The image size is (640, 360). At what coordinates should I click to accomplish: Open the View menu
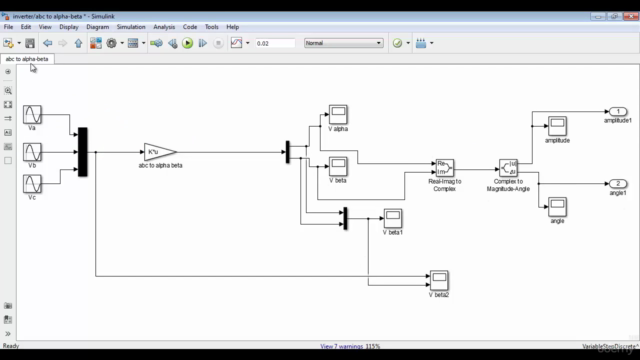click(x=45, y=27)
